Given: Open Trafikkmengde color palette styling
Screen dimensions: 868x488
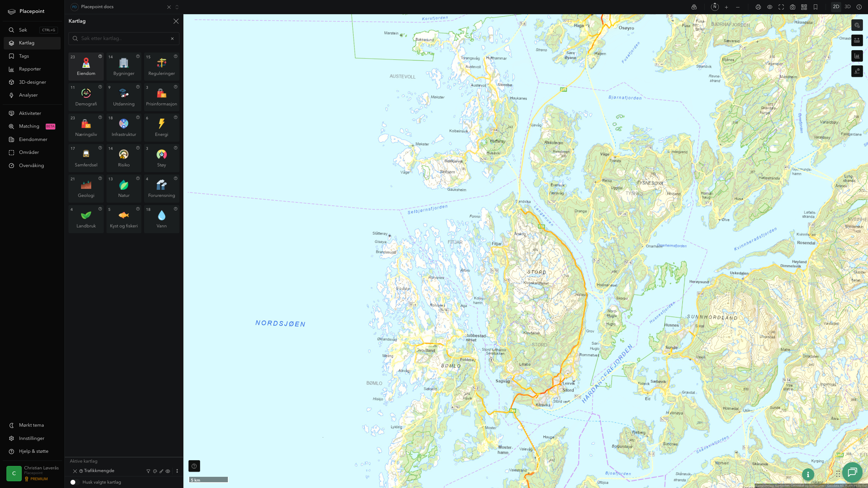Looking at the screenshot, I should (155, 471).
